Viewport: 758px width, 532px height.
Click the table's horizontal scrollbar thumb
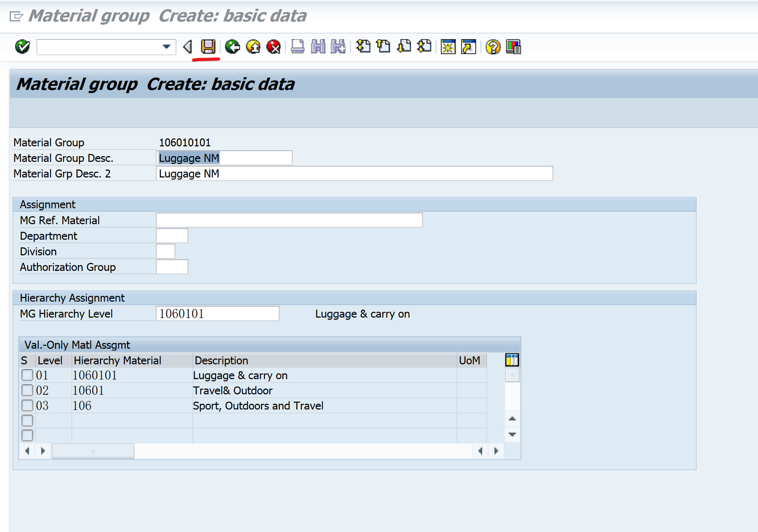tap(93, 451)
